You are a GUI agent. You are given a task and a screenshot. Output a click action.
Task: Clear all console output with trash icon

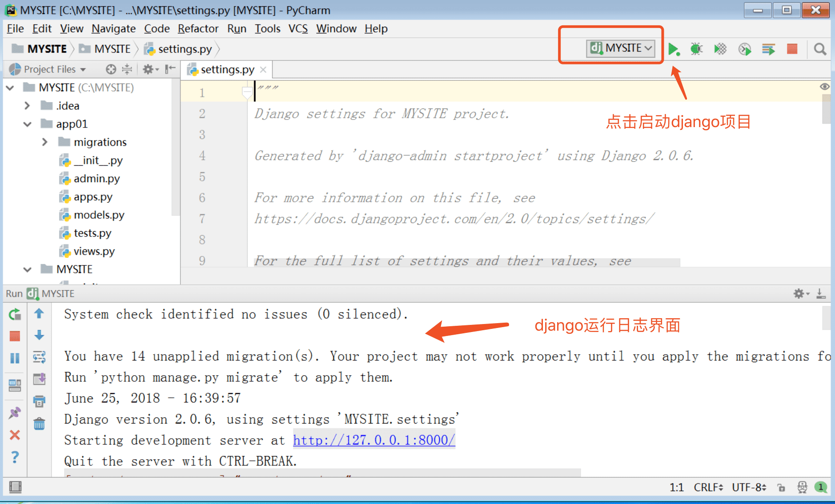39,424
